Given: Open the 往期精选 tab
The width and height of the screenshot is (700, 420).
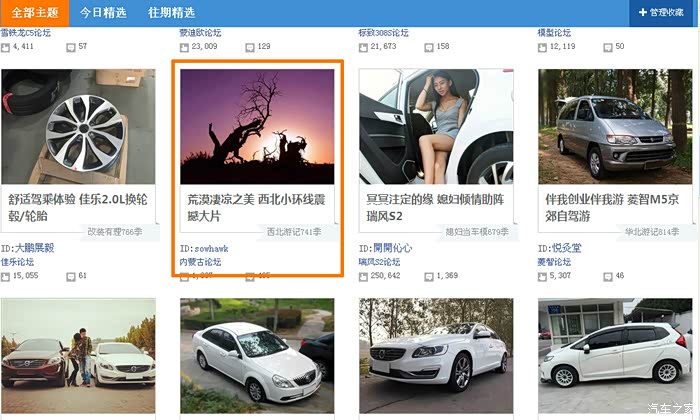Looking at the screenshot, I should tap(171, 12).
